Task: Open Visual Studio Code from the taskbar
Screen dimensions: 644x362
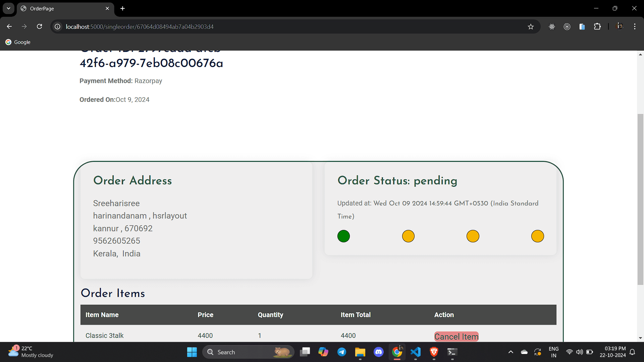Action: click(415, 352)
